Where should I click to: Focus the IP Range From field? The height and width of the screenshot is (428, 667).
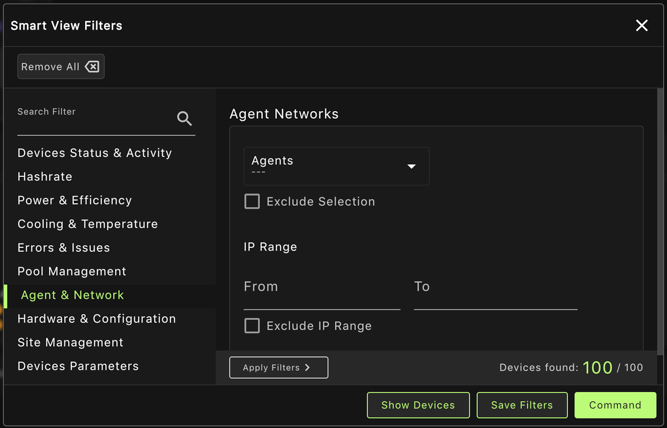pos(321,288)
